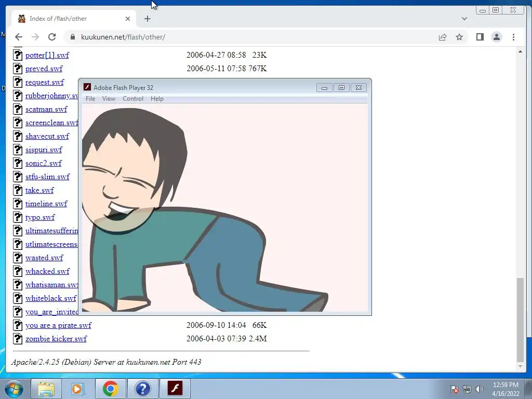532x399 pixels.
Task: Click the network tray icon
Action: [x=467, y=390]
